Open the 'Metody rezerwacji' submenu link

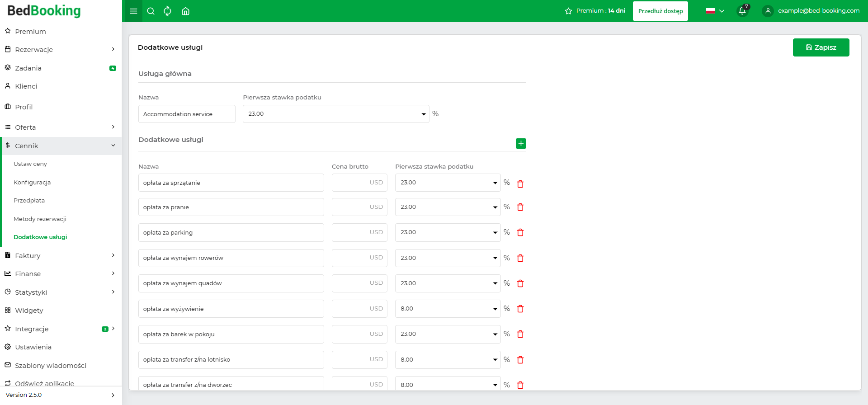40,219
